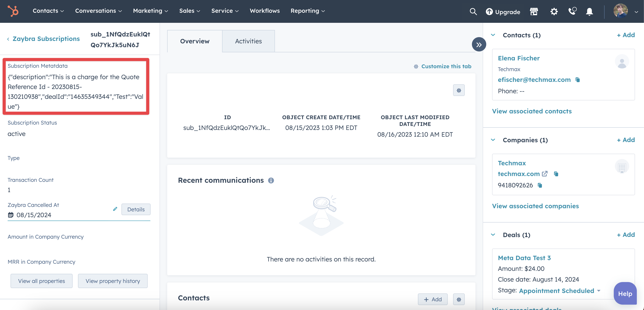Open the settings gear in top navigation
644x310 pixels.
554,11
